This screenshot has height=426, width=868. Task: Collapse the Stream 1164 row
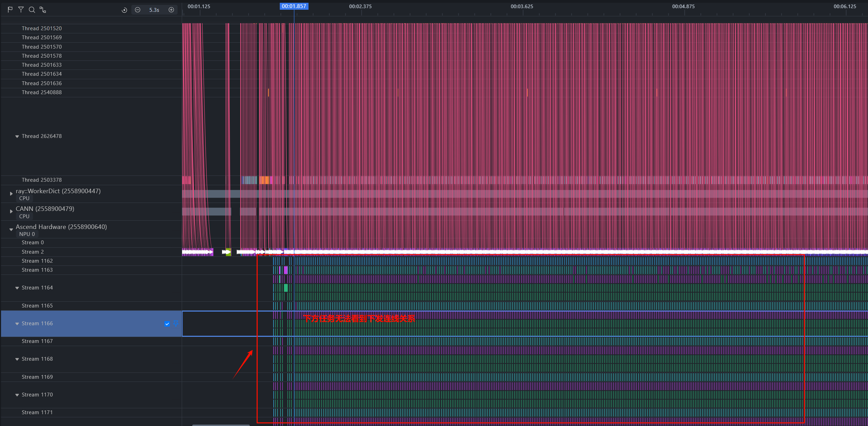pos(17,288)
